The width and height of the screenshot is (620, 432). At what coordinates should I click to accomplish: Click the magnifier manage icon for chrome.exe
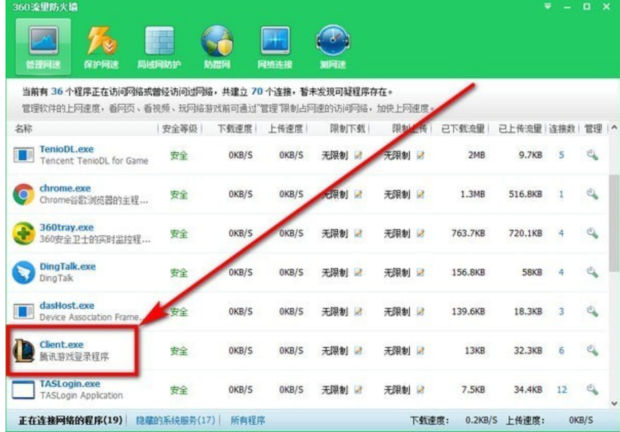point(592,194)
